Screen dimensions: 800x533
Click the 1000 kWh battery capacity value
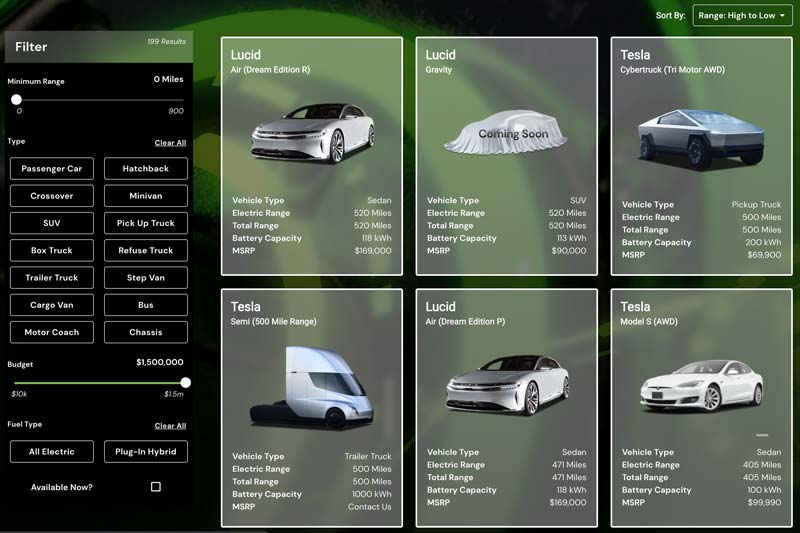[371, 494]
